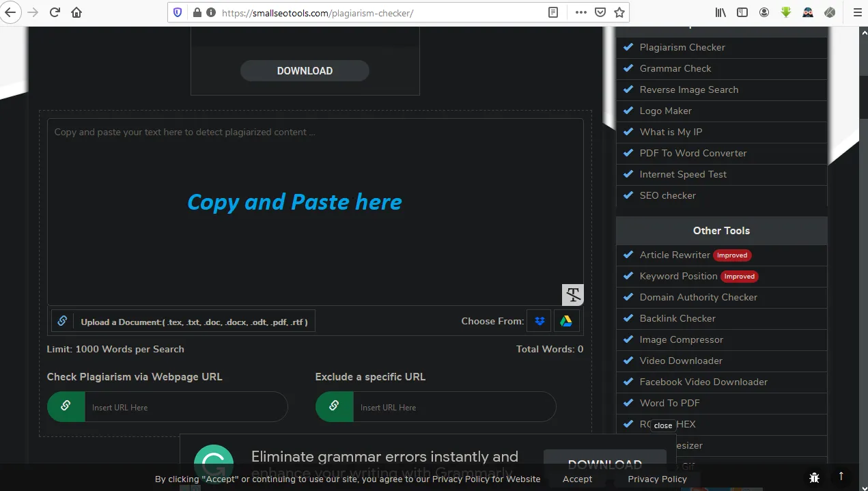This screenshot has height=491, width=868.
Task: Click the Grammarly logo in the ad
Action: [214, 464]
